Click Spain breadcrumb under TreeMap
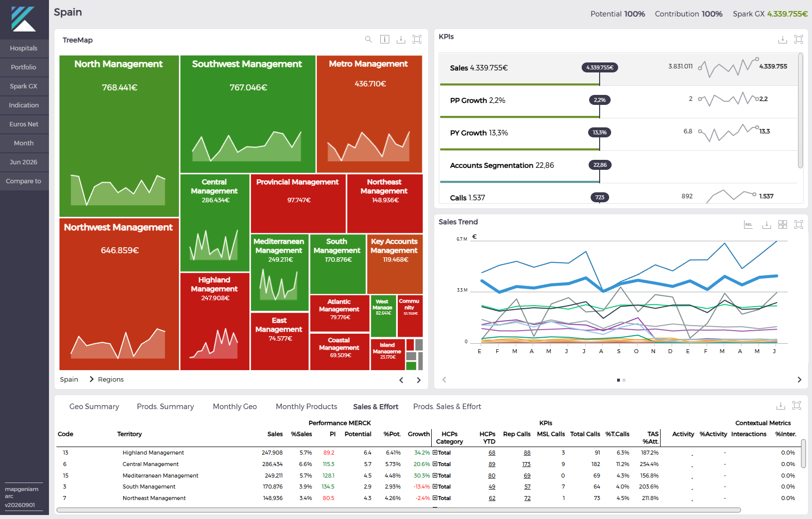This screenshot has width=812, height=519. tap(69, 380)
